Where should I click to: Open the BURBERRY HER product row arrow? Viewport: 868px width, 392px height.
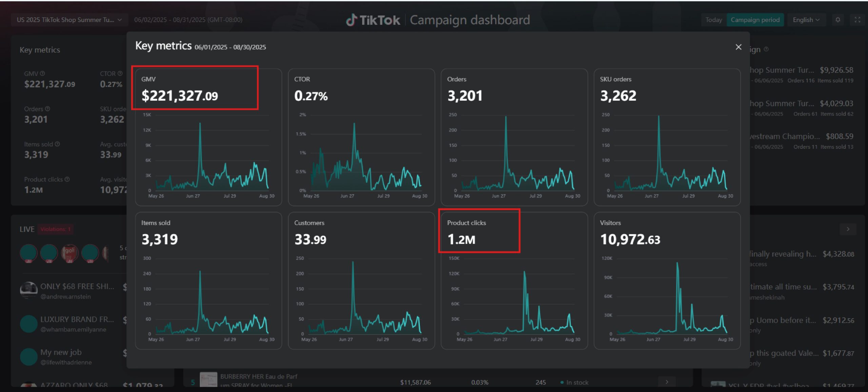coord(667,382)
